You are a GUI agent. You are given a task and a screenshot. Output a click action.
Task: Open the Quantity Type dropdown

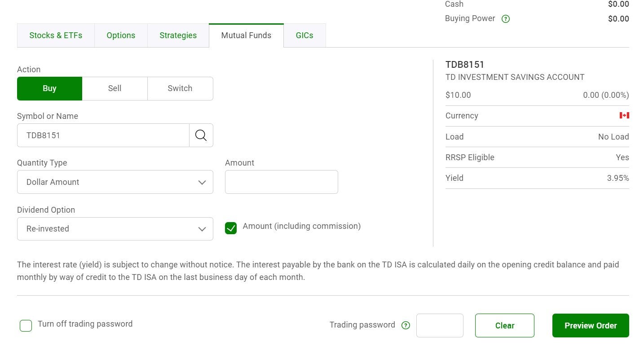click(115, 182)
